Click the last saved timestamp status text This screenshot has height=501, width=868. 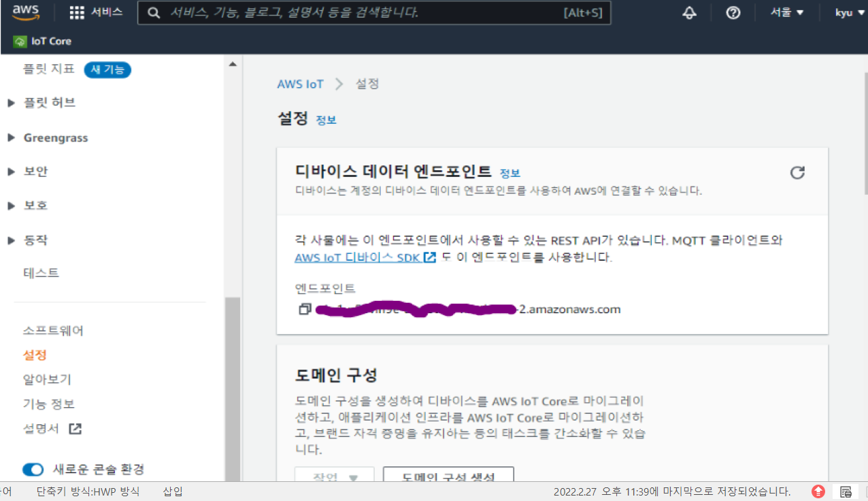[672, 491]
